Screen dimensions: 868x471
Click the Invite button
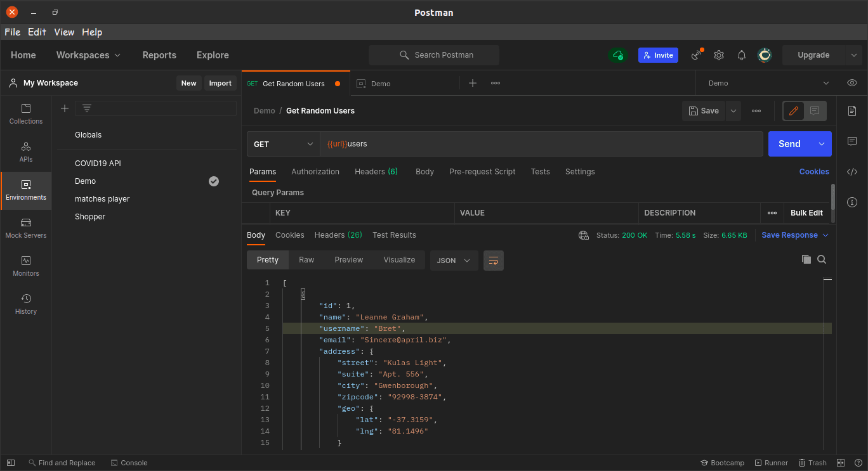658,55
